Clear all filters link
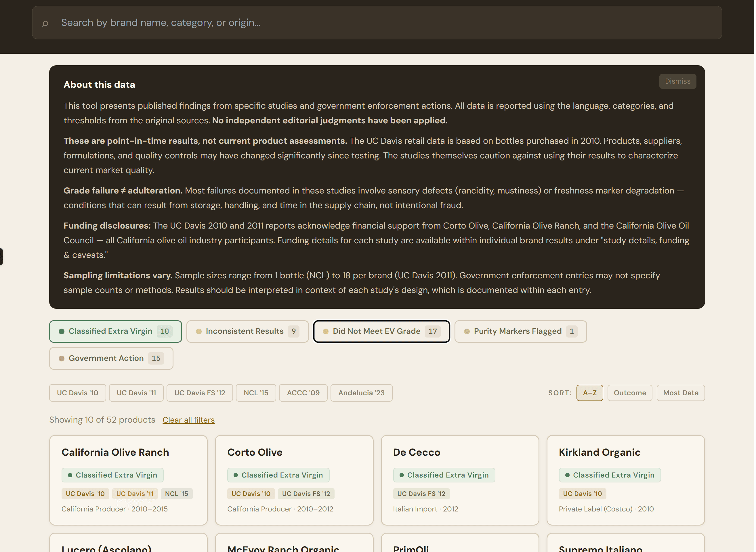This screenshot has width=756, height=552. [189, 420]
